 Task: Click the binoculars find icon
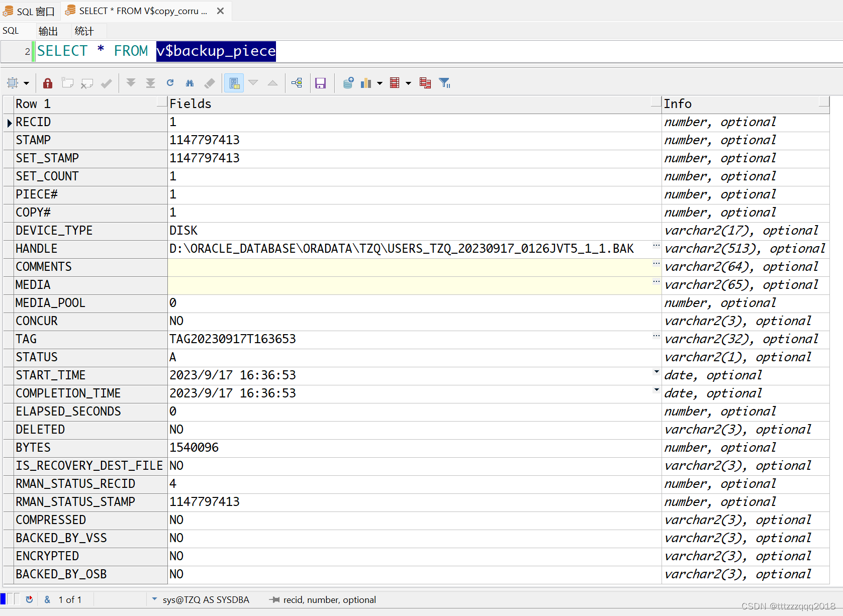click(190, 83)
